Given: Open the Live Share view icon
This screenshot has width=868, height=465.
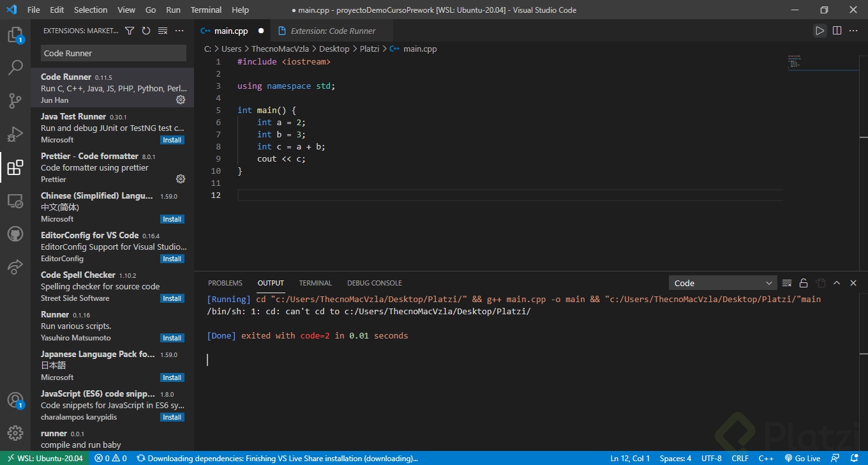Looking at the screenshot, I should [15, 267].
